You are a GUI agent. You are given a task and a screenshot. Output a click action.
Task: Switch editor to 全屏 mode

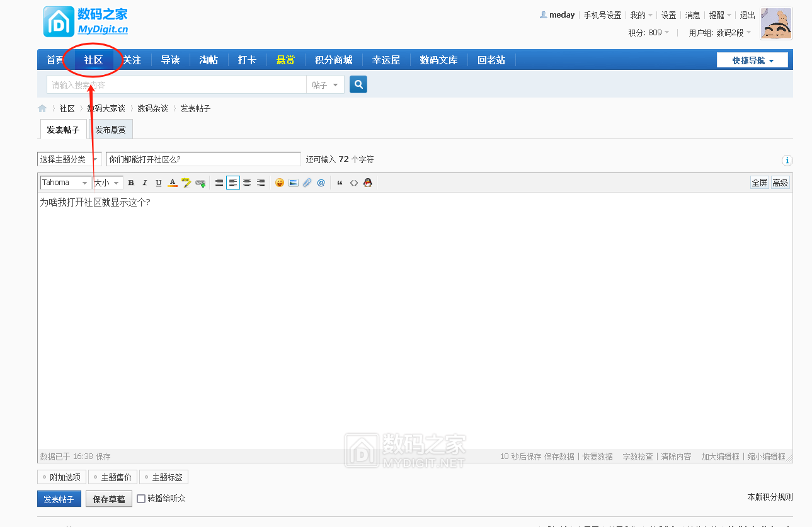[760, 183]
